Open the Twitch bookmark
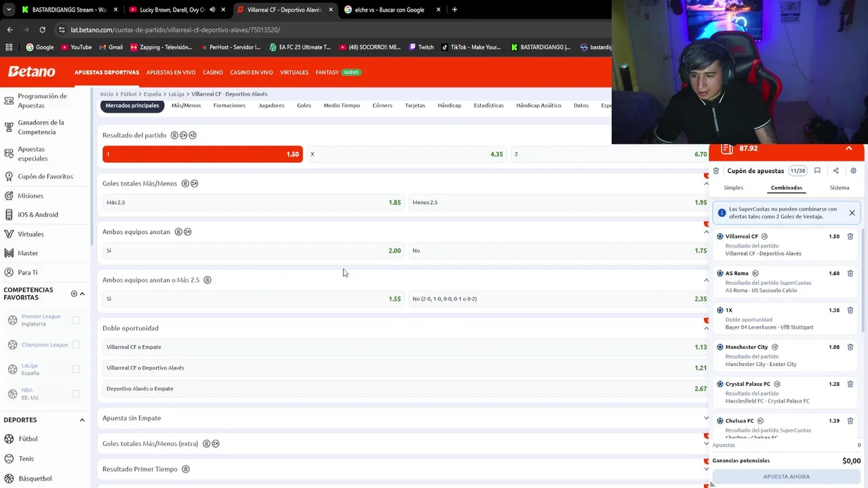Viewport: 868px width, 488px height. (421, 47)
